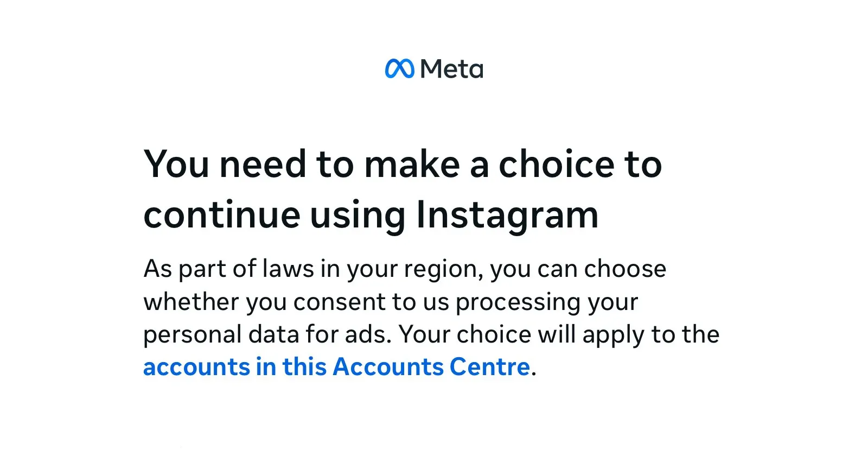Click the 'whether you consent' paragraph line
The width and height of the screenshot is (868, 456).
pos(391,302)
